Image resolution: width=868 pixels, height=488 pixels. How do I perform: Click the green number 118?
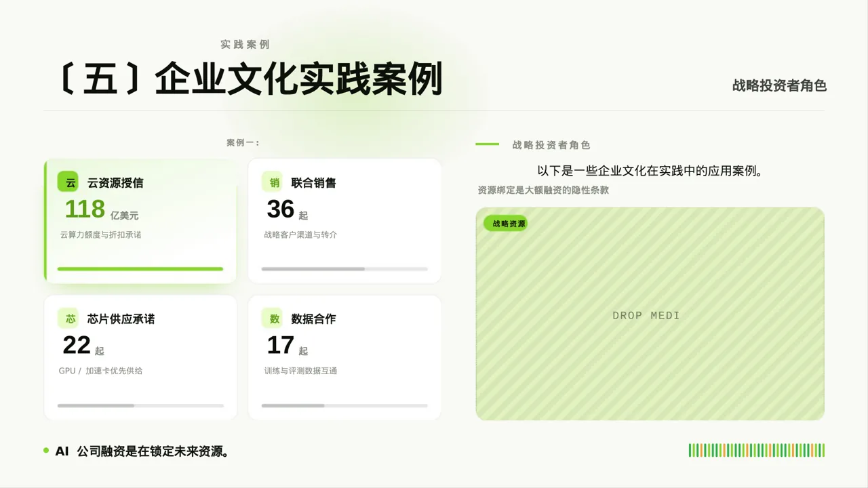pyautogui.click(x=85, y=209)
